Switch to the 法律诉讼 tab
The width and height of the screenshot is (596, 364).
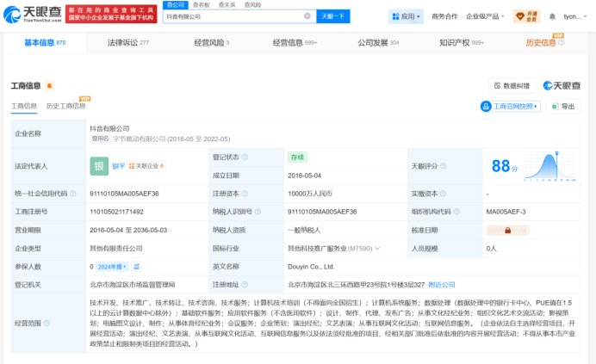127,42
